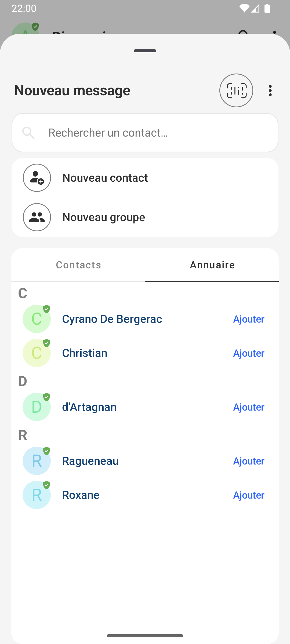This screenshot has width=290, height=644.
Task: Tap Ragueneau's avatar icon
Action: [37, 461]
